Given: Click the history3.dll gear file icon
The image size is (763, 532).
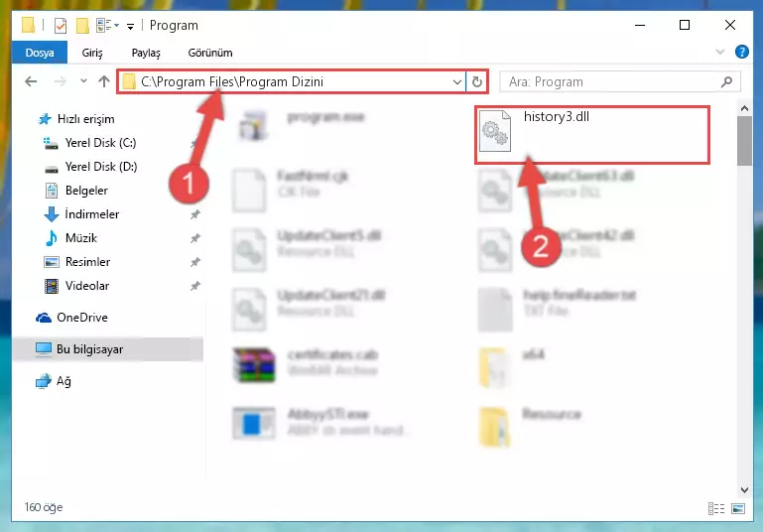Looking at the screenshot, I should 495,131.
